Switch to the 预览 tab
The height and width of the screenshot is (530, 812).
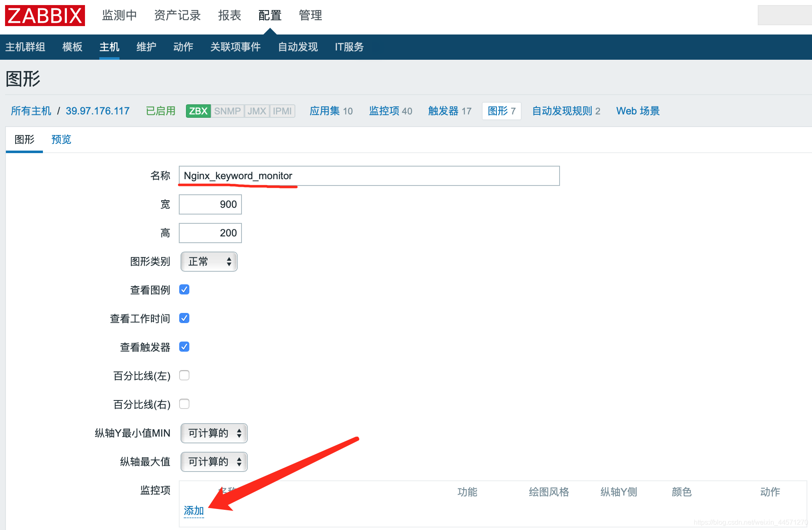[61, 140]
